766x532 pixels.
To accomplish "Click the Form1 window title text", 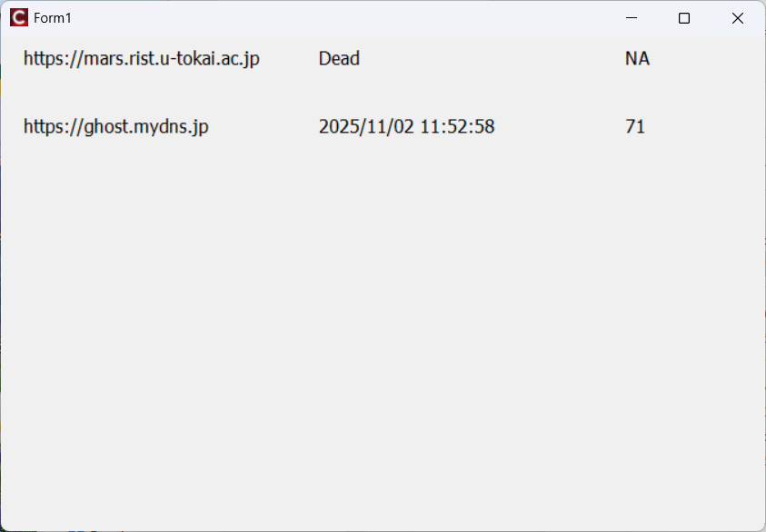I will (x=53, y=18).
